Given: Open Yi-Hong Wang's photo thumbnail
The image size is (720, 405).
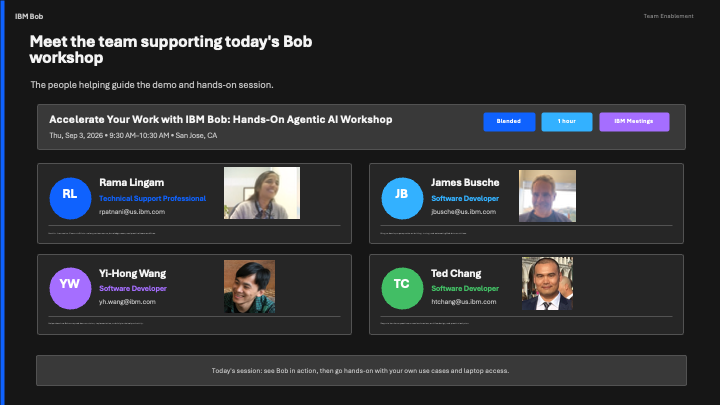Looking at the screenshot, I should point(249,287).
